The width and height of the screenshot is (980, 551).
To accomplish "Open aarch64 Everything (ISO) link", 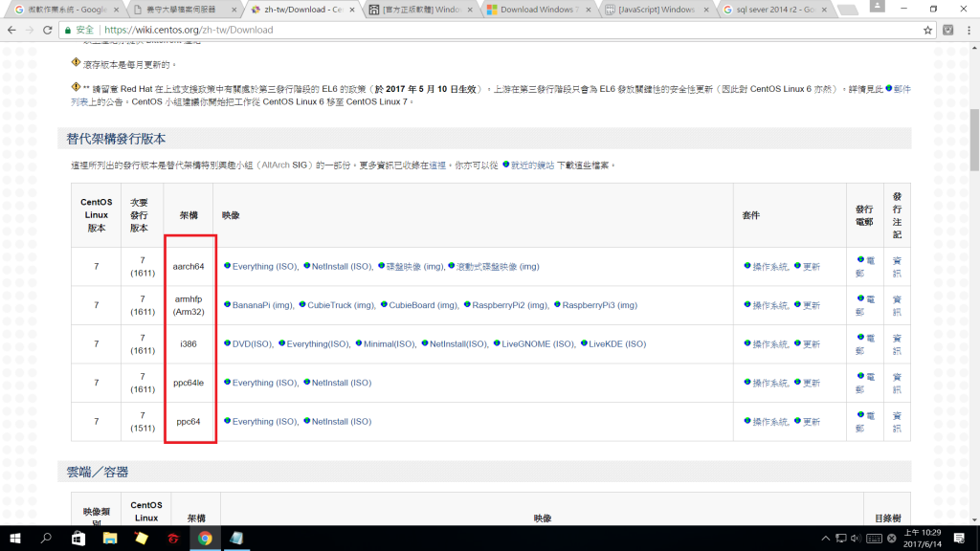I will click(264, 266).
